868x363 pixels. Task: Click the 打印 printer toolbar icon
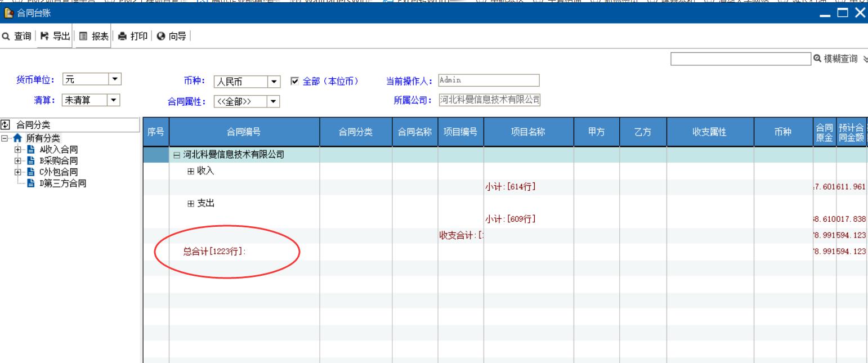point(123,37)
